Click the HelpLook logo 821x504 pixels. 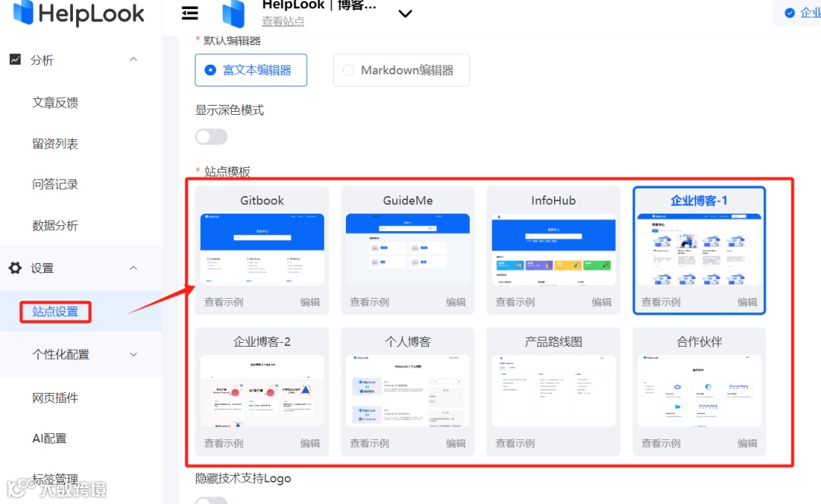76,14
